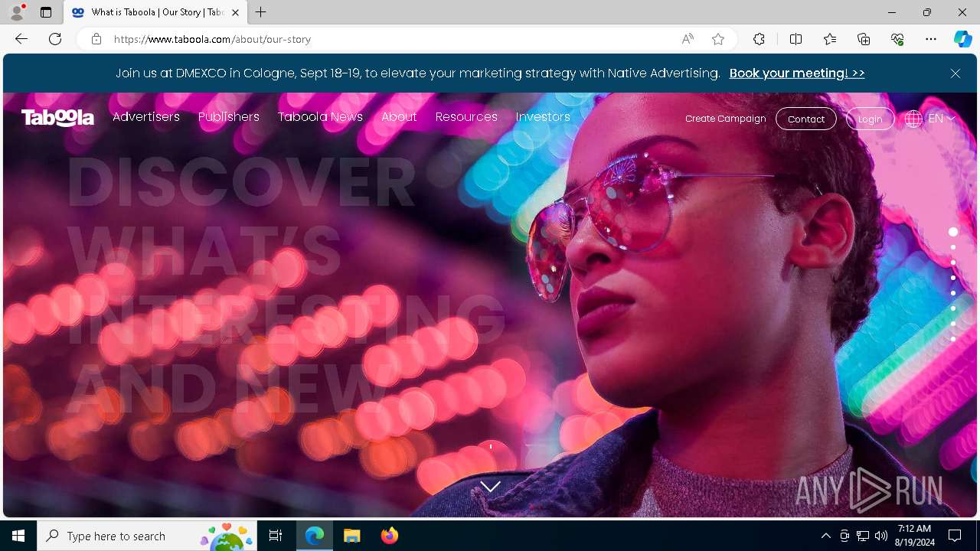The height and width of the screenshot is (551, 980).
Task: Select the 'What is Taboola' tab
Action: click(x=156, y=12)
